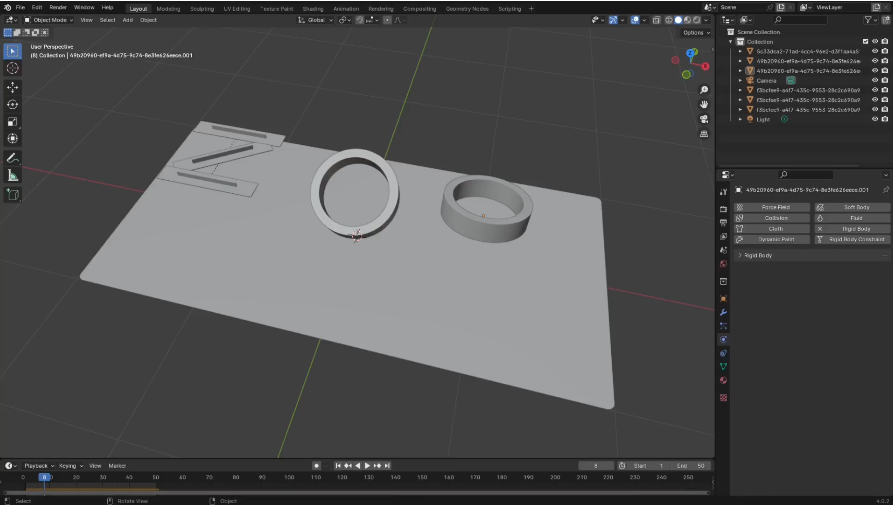Toggle proportional editing in header
This screenshot has height=506, width=893.
(387, 20)
